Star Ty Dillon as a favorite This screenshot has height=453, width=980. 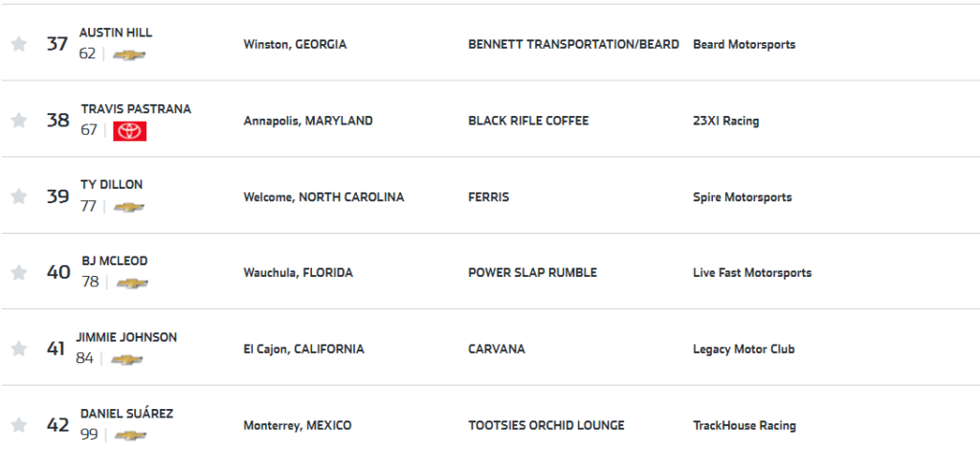pyautogui.click(x=18, y=196)
